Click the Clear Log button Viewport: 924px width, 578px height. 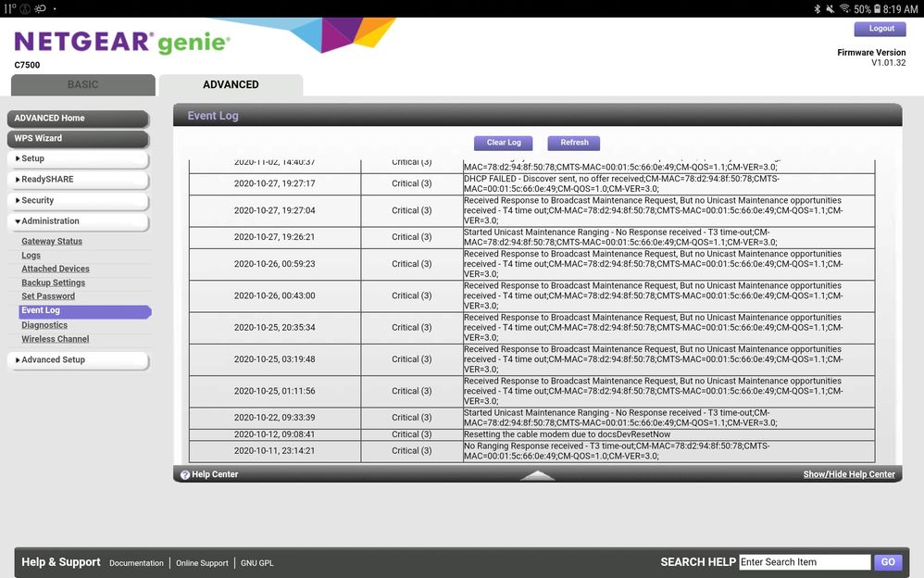tap(503, 143)
